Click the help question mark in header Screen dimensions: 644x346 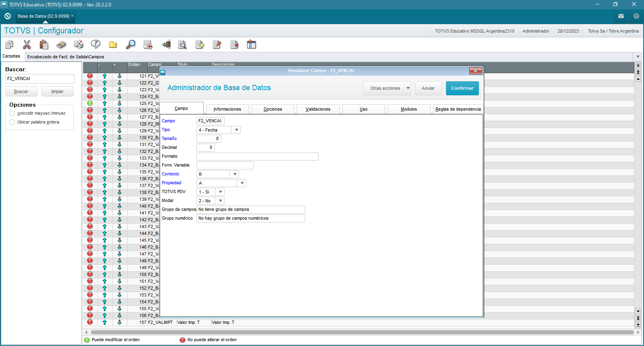coord(636,16)
